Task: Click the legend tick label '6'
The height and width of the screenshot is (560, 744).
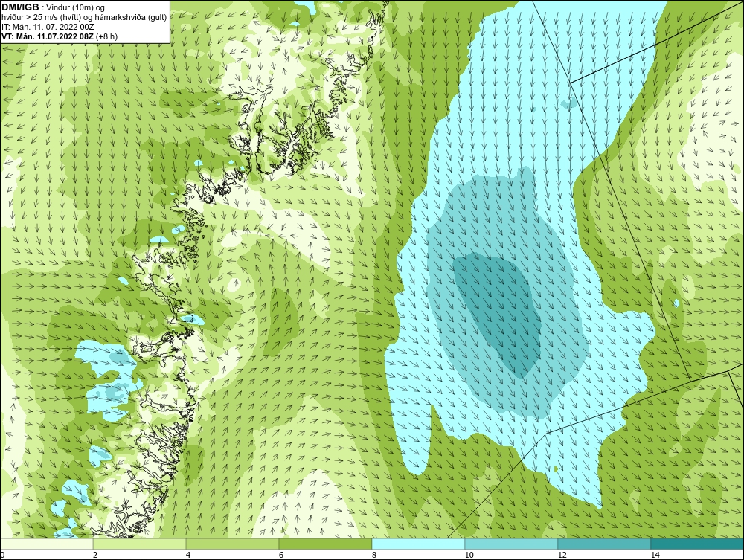Action: click(281, 555)
